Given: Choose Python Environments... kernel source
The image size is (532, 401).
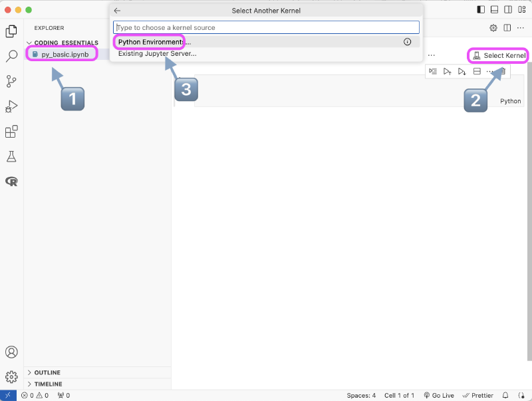Looking at the screenshot, I should (x=154, y=42).
